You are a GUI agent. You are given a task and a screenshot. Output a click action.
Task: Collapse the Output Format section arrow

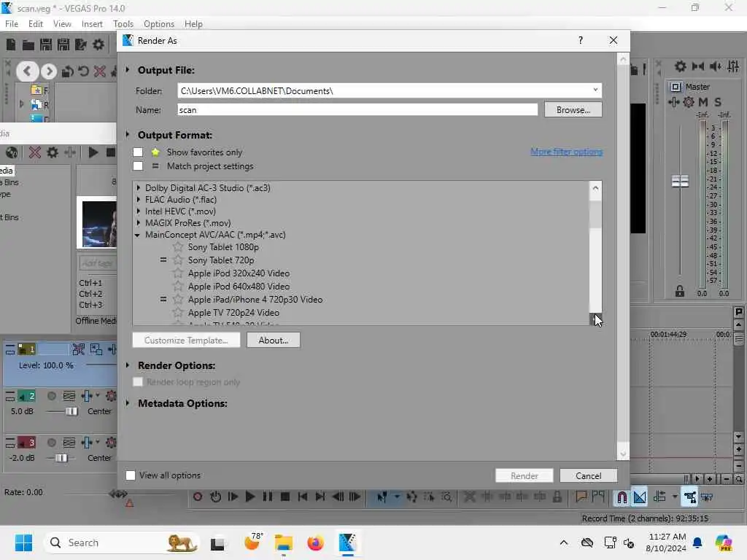coord(127,135)
